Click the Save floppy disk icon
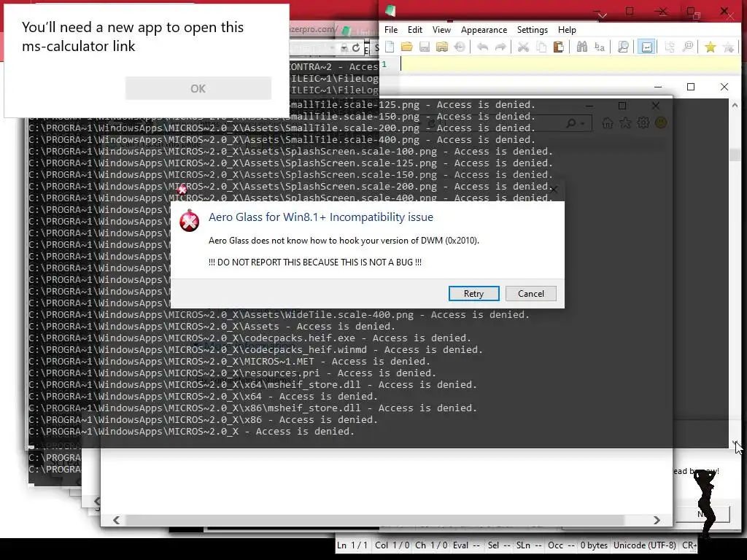Screen dimensions: 747x560 coord(425,47)
